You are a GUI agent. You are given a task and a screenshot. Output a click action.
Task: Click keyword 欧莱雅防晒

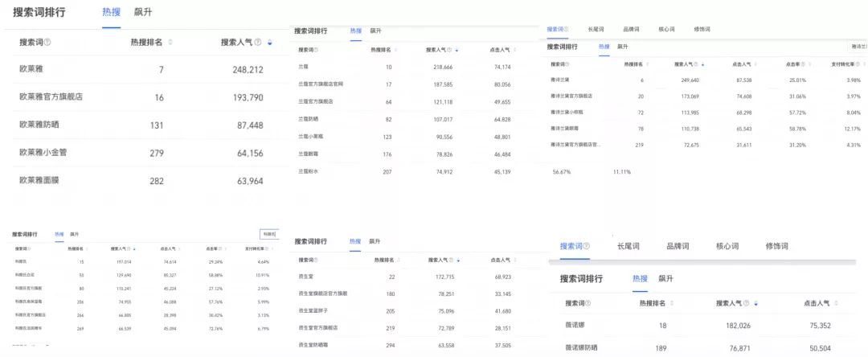pyautogui.click(x=39, y=125)
